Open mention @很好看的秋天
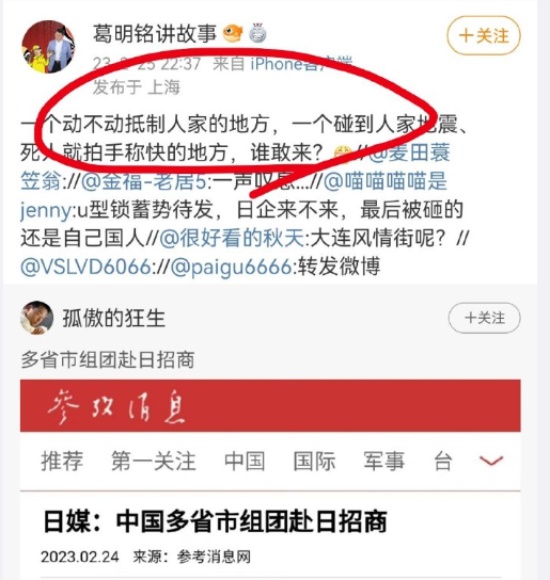 click(232, 238)
